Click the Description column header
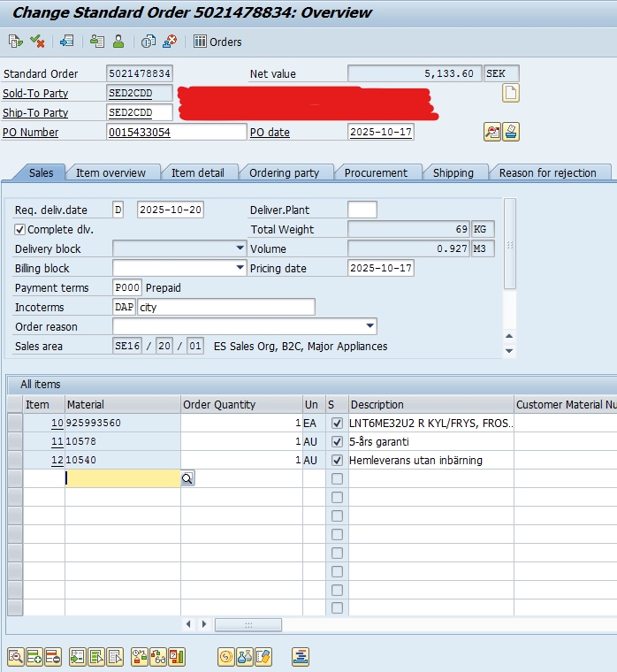 (430, 404)
